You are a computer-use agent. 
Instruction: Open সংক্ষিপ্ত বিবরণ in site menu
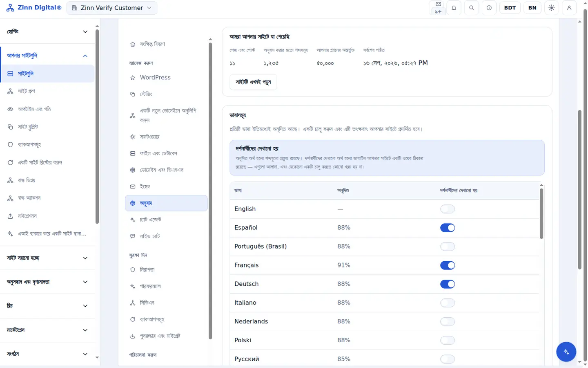(x=166, y=44)
